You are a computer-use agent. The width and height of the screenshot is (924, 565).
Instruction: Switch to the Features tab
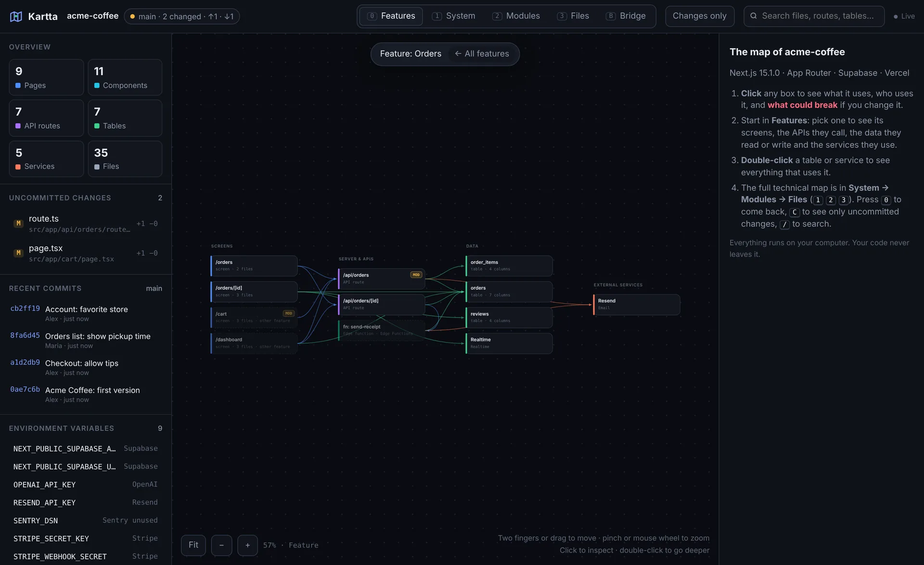391,16
